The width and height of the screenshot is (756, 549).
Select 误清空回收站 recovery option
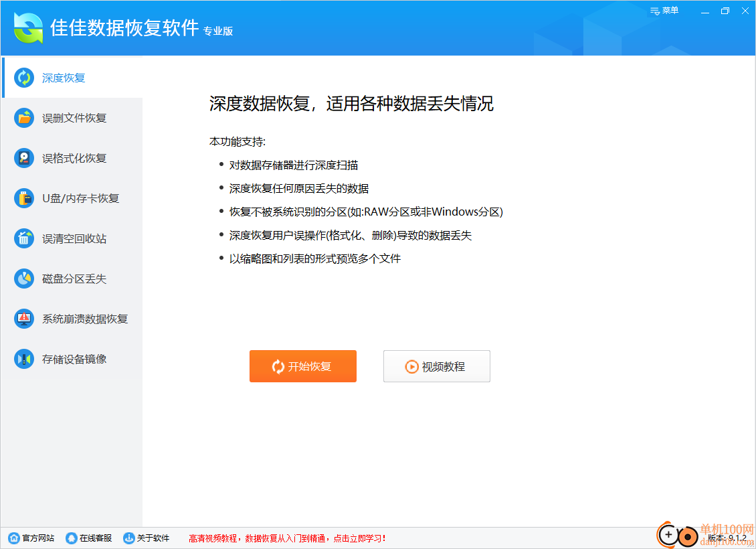(72, 238)
